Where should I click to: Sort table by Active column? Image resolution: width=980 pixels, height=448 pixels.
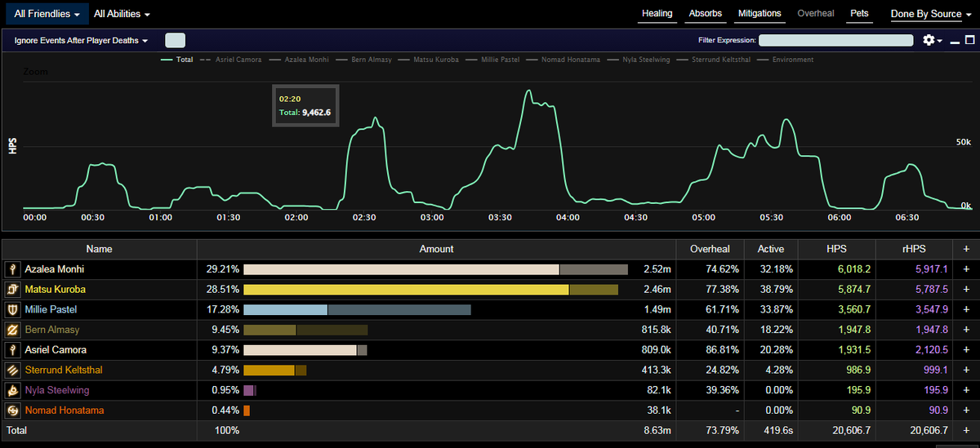pos(770,249)
